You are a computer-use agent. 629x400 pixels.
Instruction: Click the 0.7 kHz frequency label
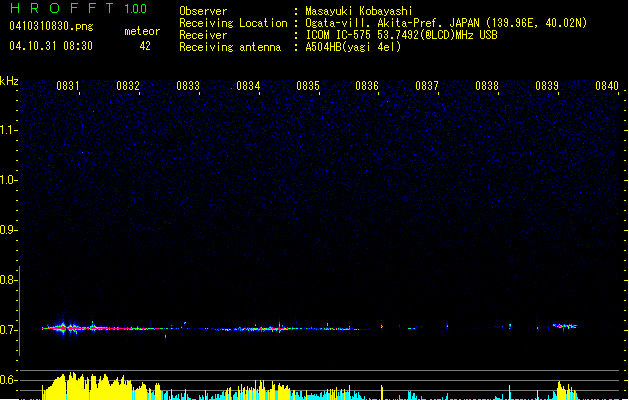click(x=8, y=330)
